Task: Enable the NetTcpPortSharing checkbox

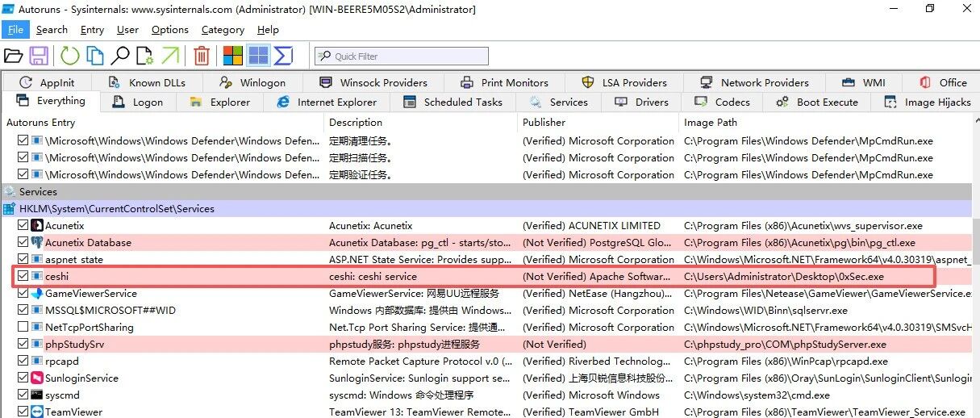Action: tap(23, 328)
